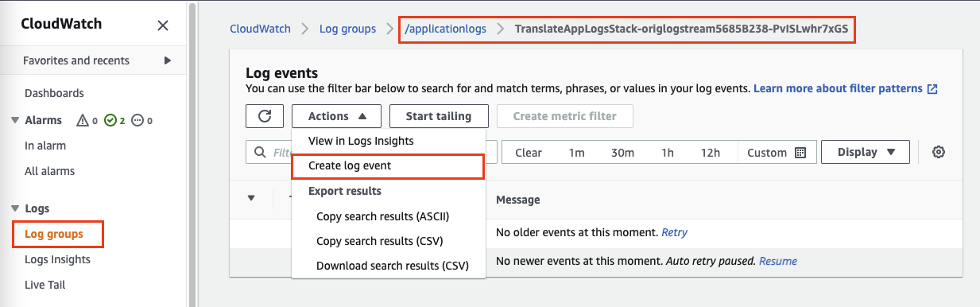Collapse the Actions dropdown menu

coord(337,116)
